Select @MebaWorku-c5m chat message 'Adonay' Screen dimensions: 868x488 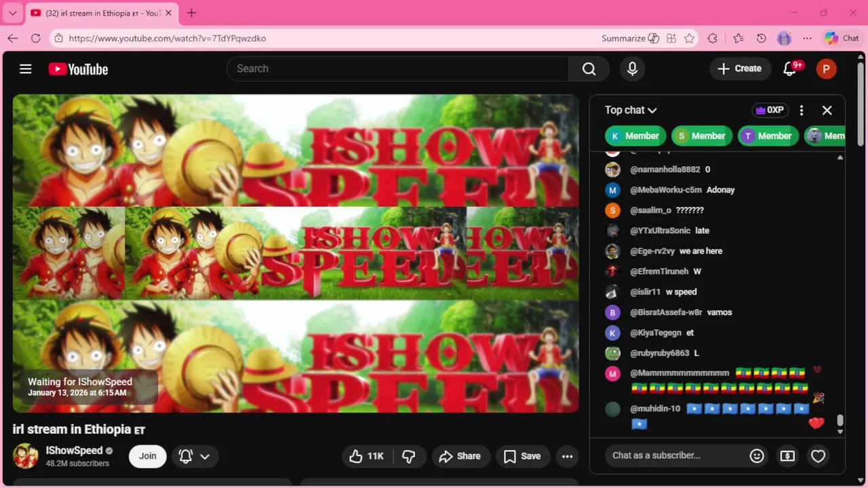(x=720, y=190)
